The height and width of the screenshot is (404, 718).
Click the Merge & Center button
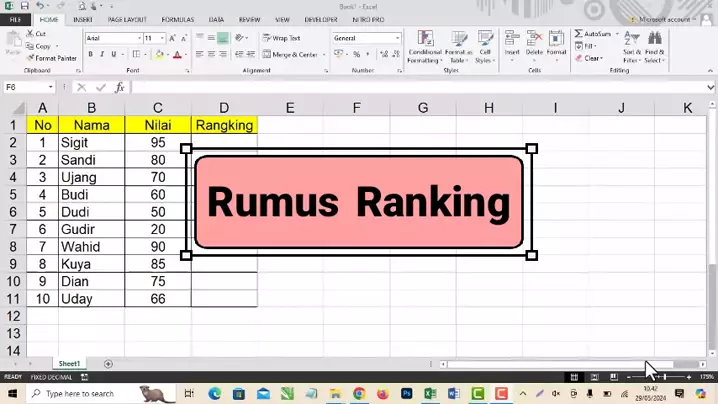290,55
